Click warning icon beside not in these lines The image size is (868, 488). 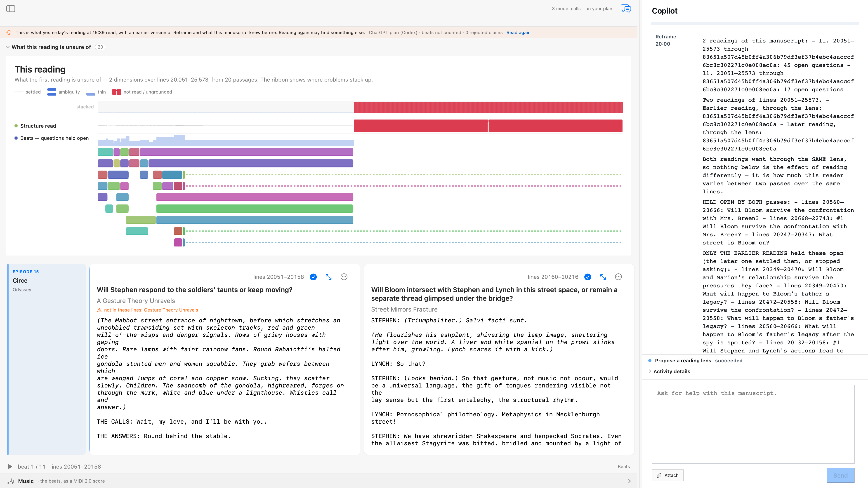pyautogui.click(x=99, y=310)
